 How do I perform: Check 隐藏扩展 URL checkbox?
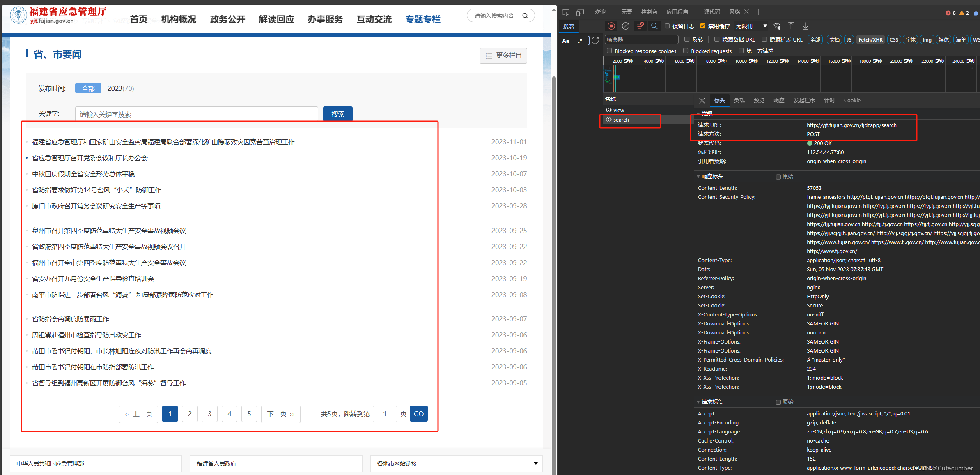[764, 39]
